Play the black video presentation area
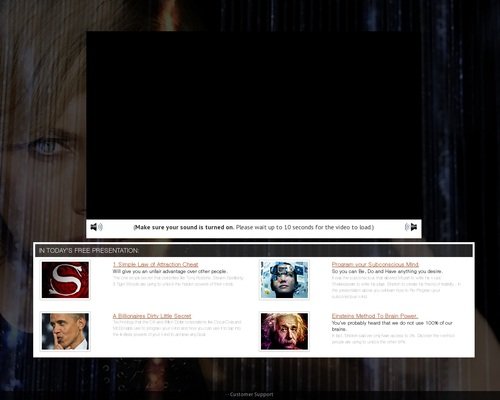500x400 pixels. [254, 125]
